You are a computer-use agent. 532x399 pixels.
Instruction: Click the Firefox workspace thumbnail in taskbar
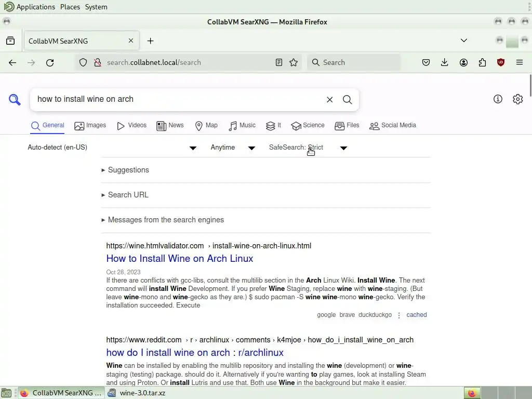[x=472, y=393]
